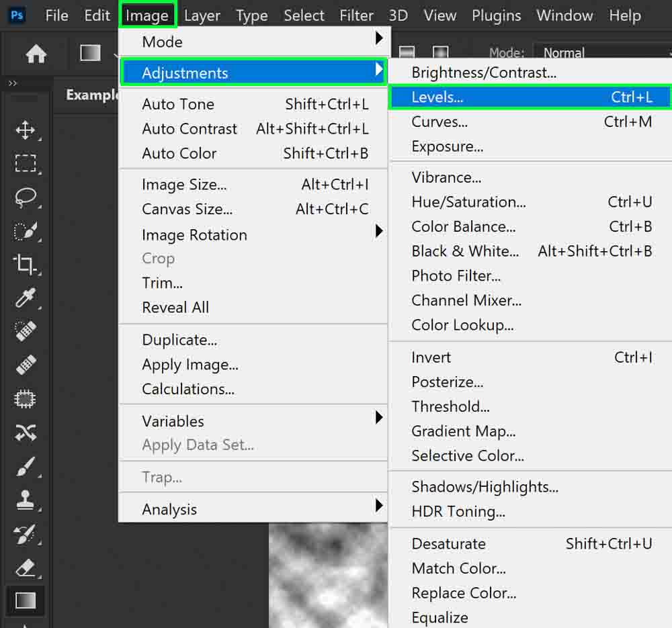Open the Window menu

coord(564,16)
